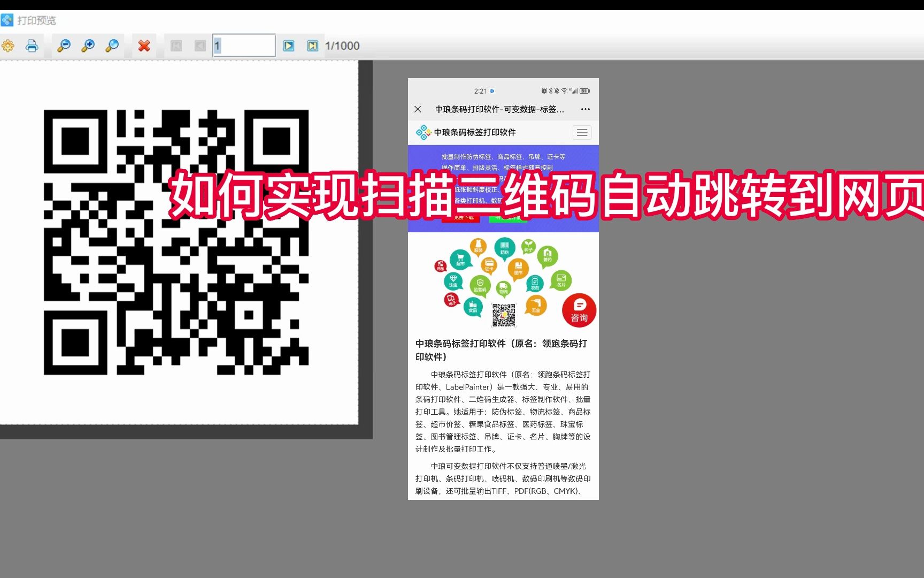The width and height of the screenshot is (924, 578).
Task: Go to first page of preview
Action: pyautogui.click(x=176, y=46)
